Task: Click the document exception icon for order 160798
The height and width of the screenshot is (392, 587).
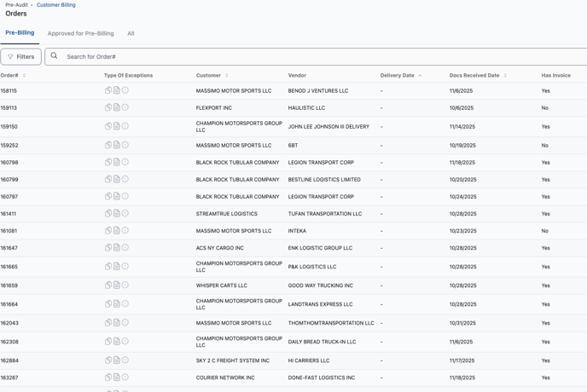Action: (117, 162)
